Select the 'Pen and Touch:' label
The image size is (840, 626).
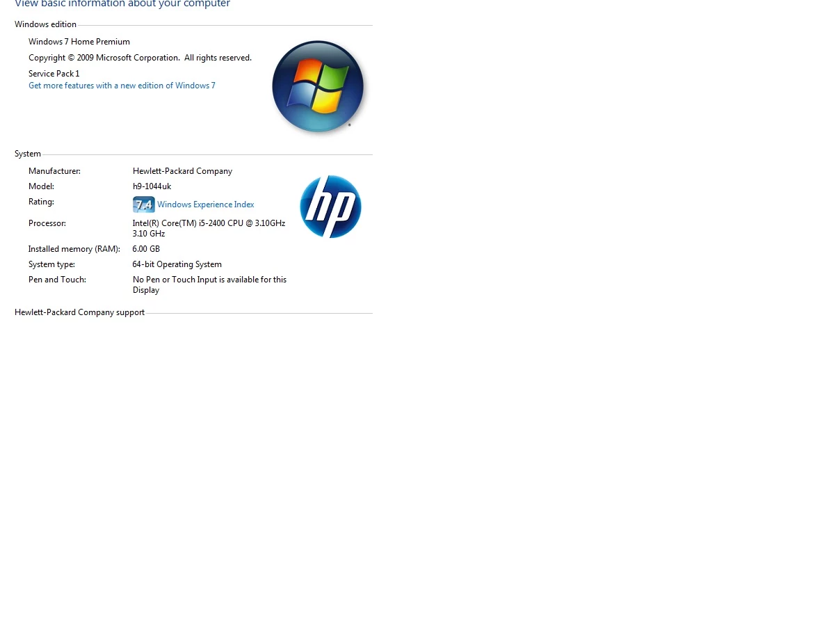click(57, 280)
